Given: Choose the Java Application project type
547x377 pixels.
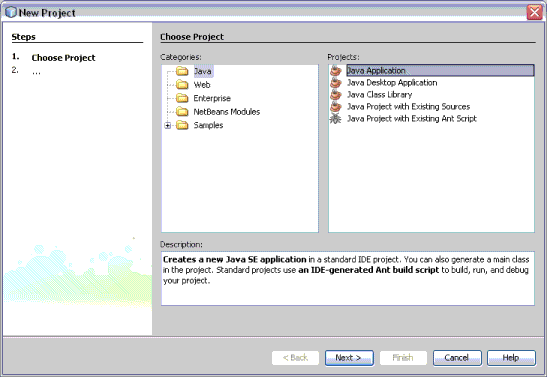Looking at the screenshot, I should (440, 70).
